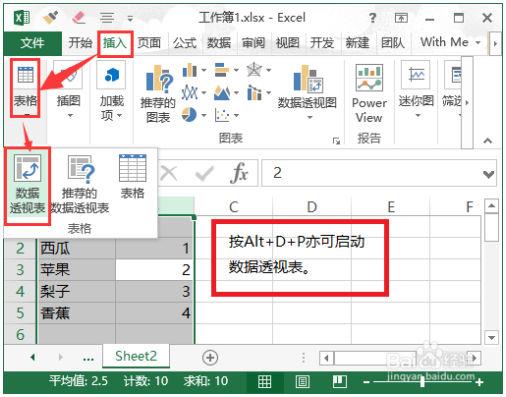Click the paintbrush icon in quick access toolbar
This screenshot has width=506, height=397.
click(50, 17)
